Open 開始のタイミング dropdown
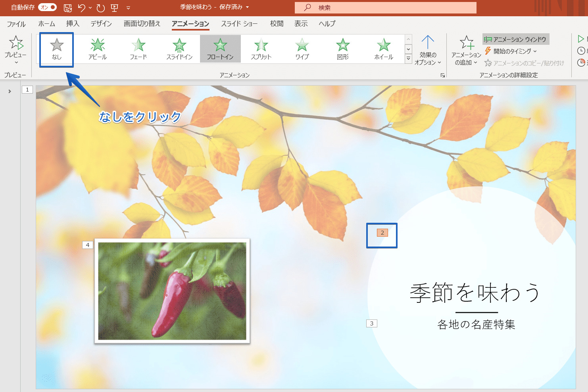 point(511,51)
